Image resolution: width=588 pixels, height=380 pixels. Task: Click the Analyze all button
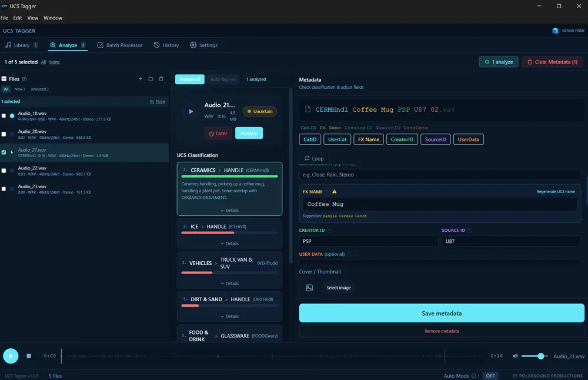(190, 79)
